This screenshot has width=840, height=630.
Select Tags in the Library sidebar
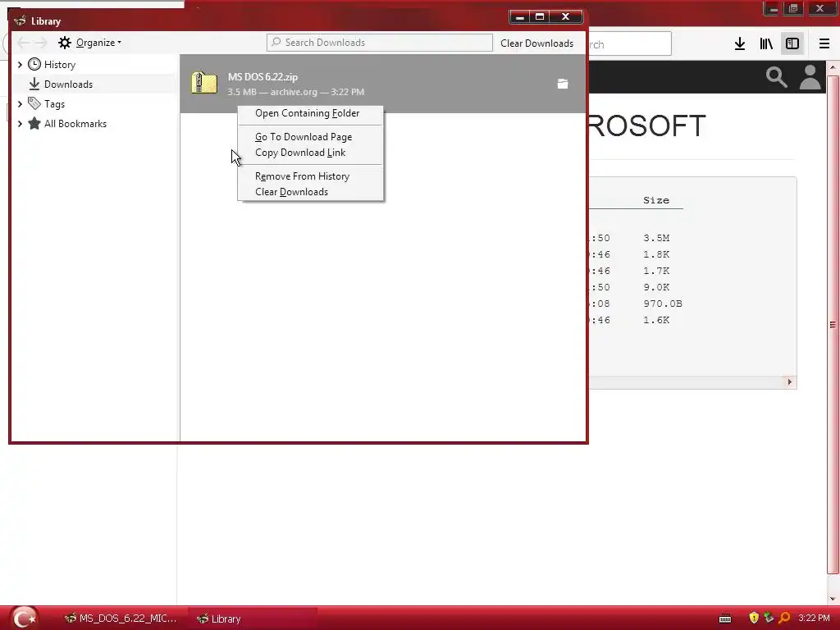coord(54,104)
